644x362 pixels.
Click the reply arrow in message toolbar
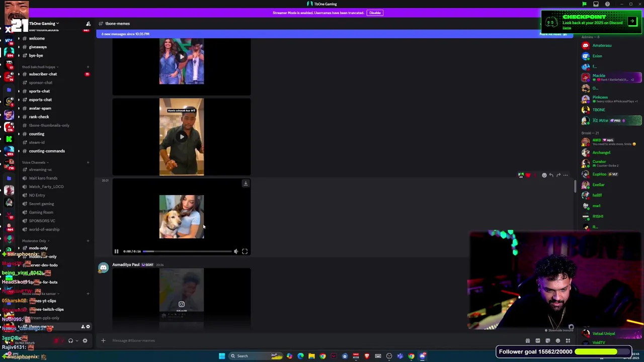pyautogui.click(x=551, y=175)
